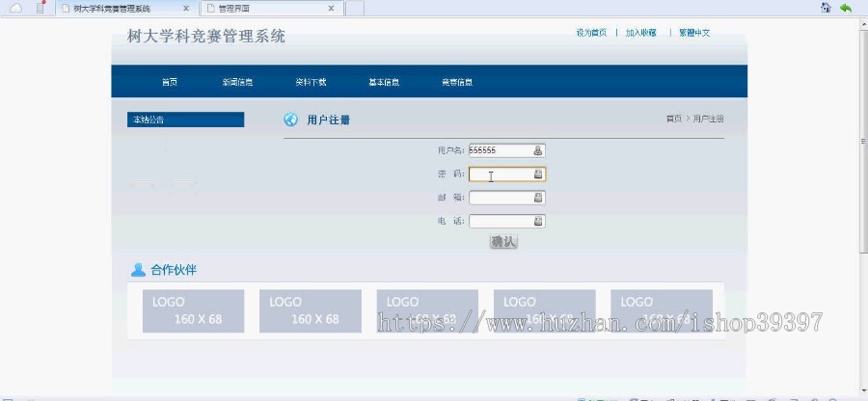868x401 pixels.
Task: Open a new tab with the blank tab button
Action: click(355, 9)
